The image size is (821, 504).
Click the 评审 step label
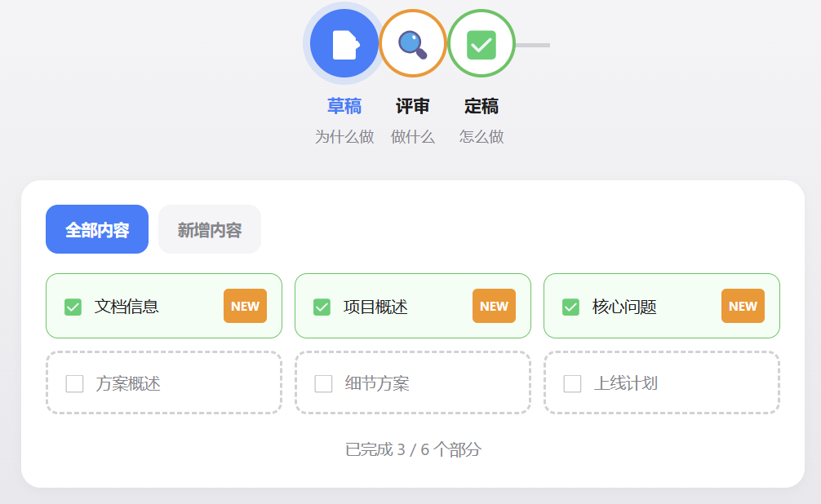tap(413, 106)
